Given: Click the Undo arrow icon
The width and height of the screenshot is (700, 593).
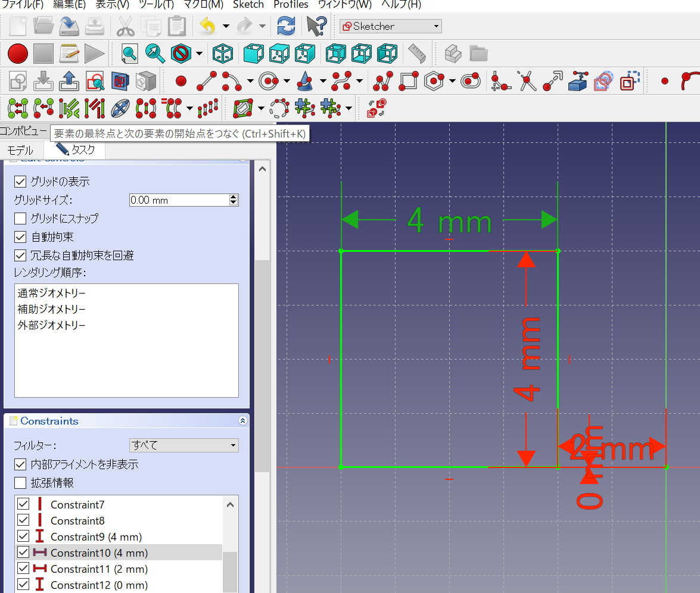Looking at the screenshot, I should pyautogui.click(x=207, y=26).
